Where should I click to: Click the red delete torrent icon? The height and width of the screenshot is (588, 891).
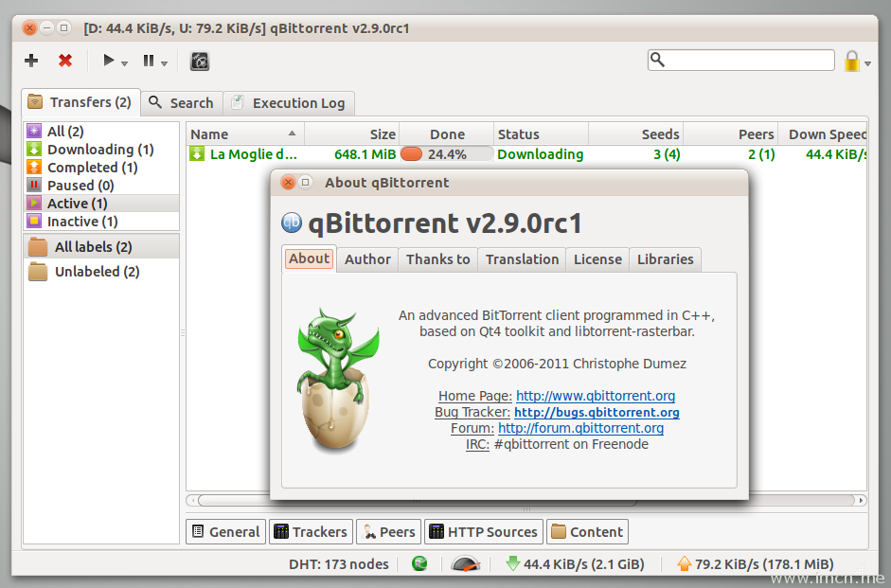coord(65,61)
